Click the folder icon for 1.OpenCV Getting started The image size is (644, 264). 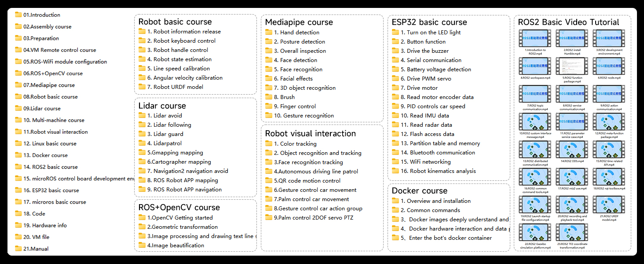(142, 217)
